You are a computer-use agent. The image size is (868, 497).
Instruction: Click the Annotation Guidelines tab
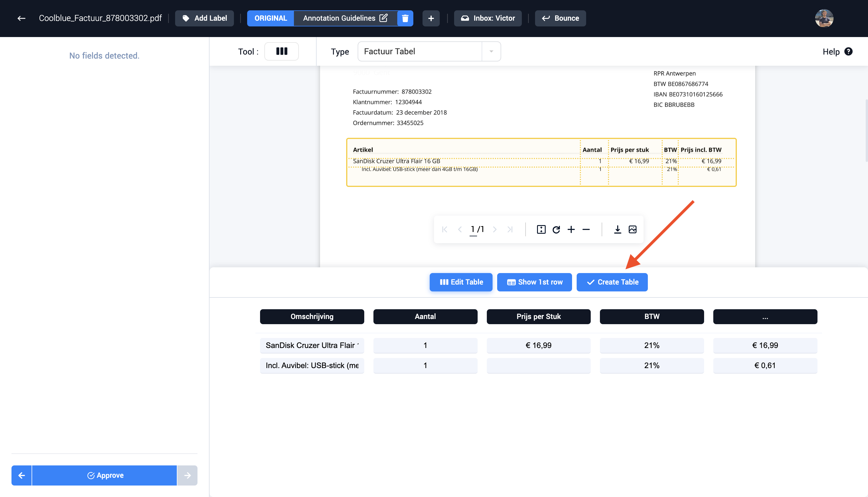pyautogui.click(x=345, y=18)
